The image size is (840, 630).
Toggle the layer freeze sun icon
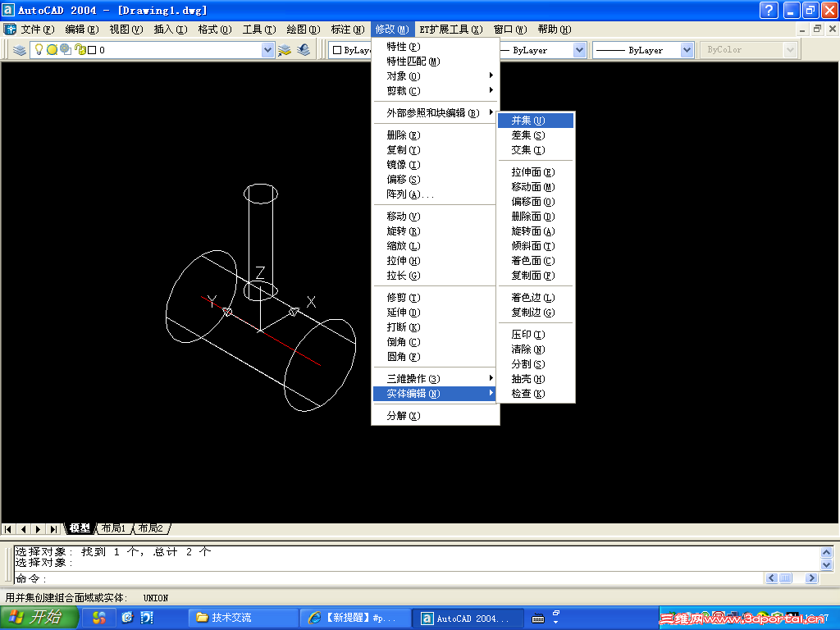52,50
